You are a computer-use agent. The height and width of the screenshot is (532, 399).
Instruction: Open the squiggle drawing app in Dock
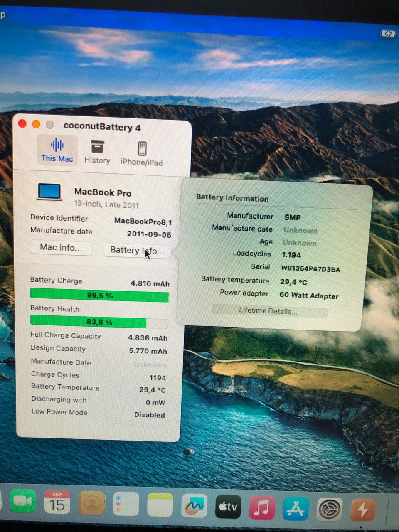tap(194, 506)
